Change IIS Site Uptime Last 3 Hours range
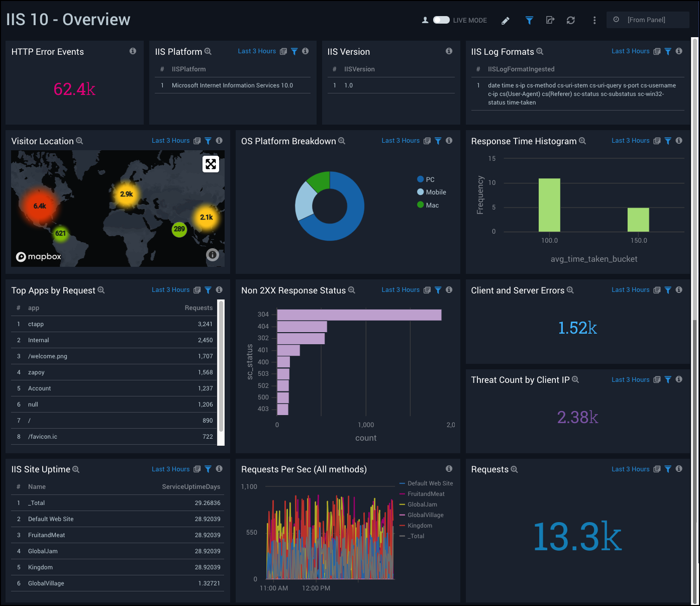Screen dimensions: 700x606 [171, 469]
